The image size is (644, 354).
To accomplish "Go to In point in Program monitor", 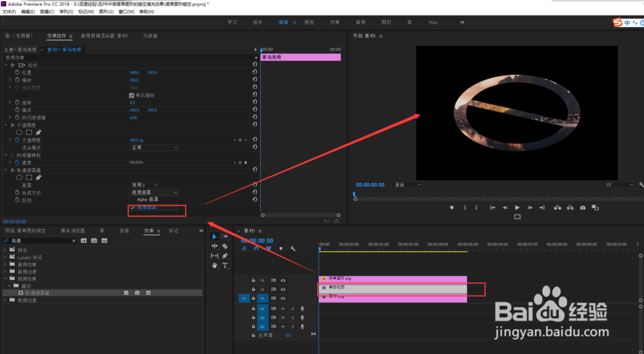I will click(493, 208).
